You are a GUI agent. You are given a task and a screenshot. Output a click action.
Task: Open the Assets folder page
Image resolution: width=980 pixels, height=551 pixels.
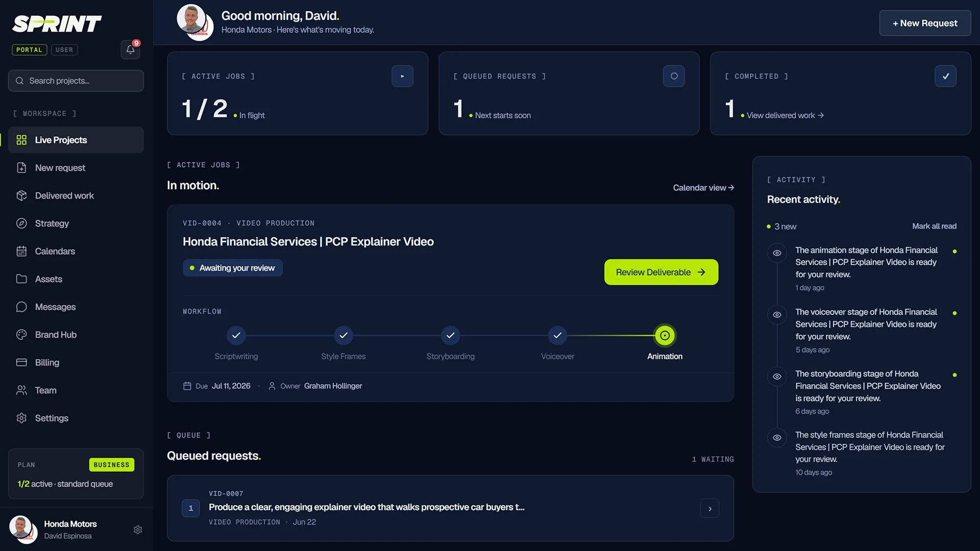click(x=76, y=279)
